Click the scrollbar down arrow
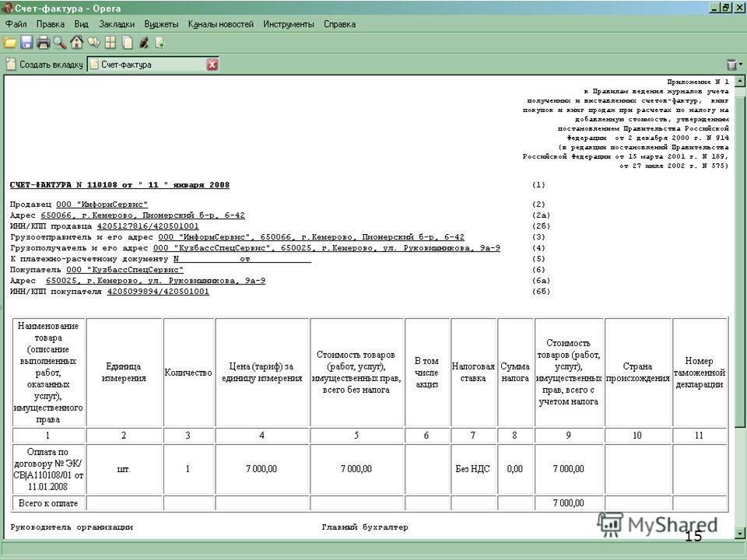The height and width of the screenshot is (560, 747). click(739, 534)
